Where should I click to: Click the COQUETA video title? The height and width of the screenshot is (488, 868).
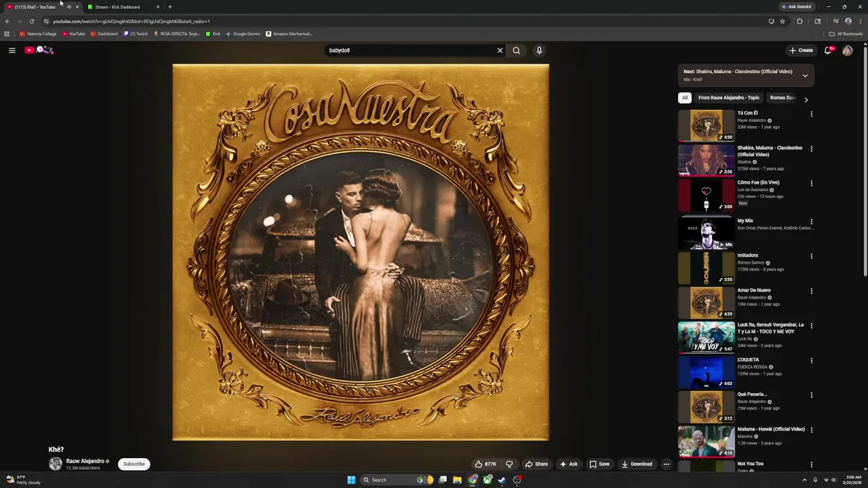[x=748, y=360]
